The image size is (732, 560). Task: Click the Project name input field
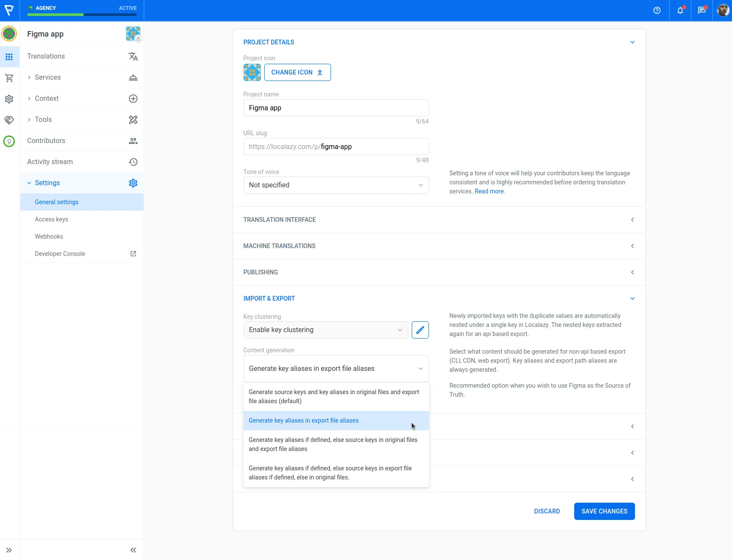click(x=336, y=108)
